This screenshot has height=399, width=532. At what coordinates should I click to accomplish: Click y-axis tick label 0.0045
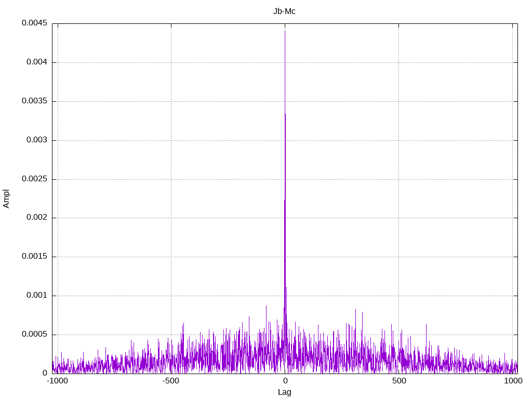click(35, 23)
